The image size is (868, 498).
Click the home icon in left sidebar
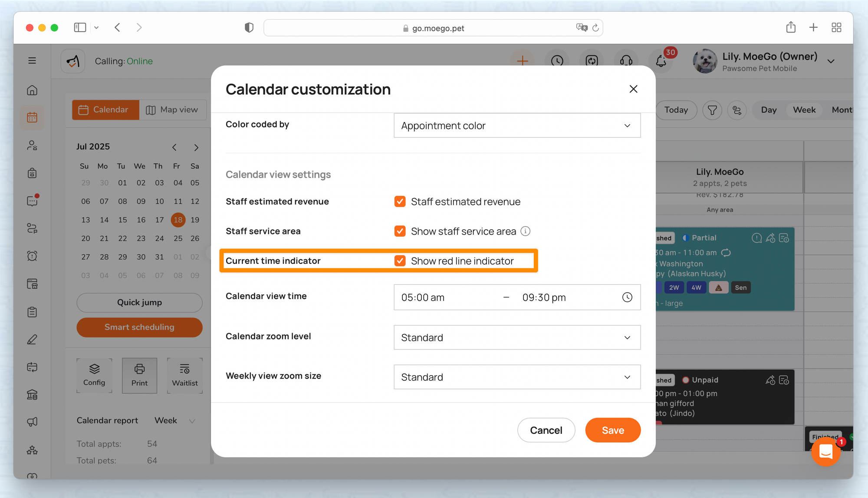(x=32, y=90)
